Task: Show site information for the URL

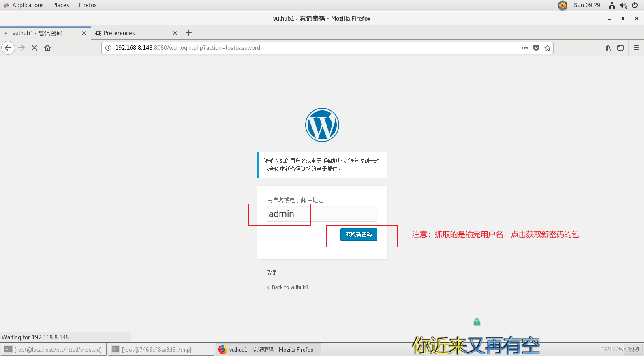Action: pyautogui.click(x=108, y=48)
